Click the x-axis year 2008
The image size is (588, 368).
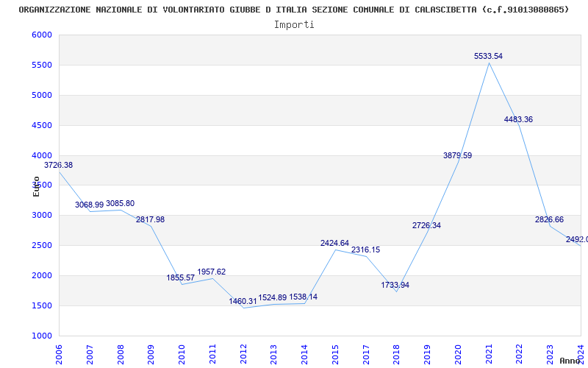pos(121,354)
